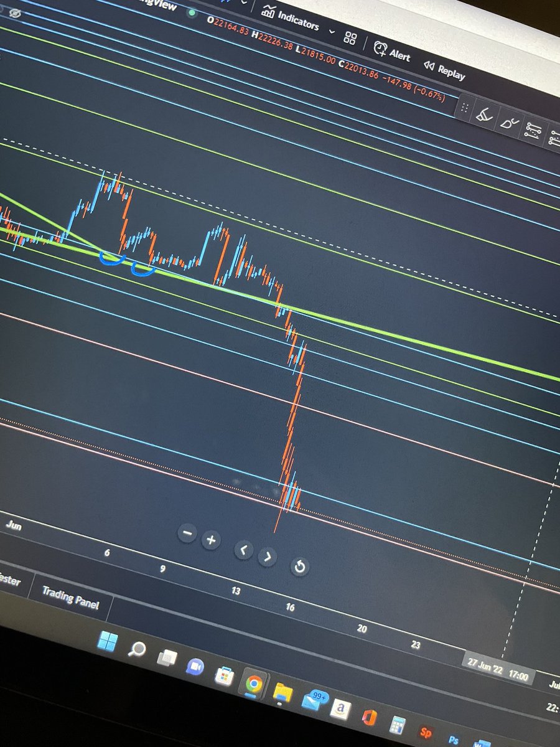The image size is (560, 747).
Task: Click date label 16 on time axis
Action: tap(290, 607)
